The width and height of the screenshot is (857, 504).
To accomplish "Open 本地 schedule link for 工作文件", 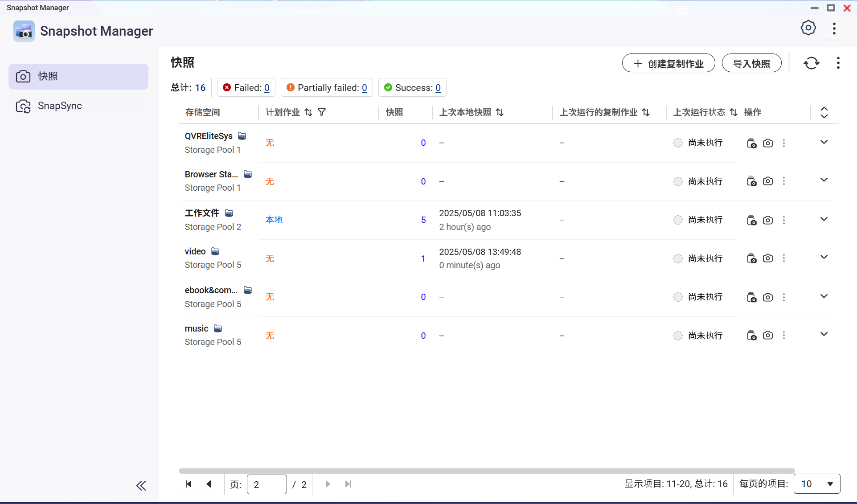I will 274,220.
